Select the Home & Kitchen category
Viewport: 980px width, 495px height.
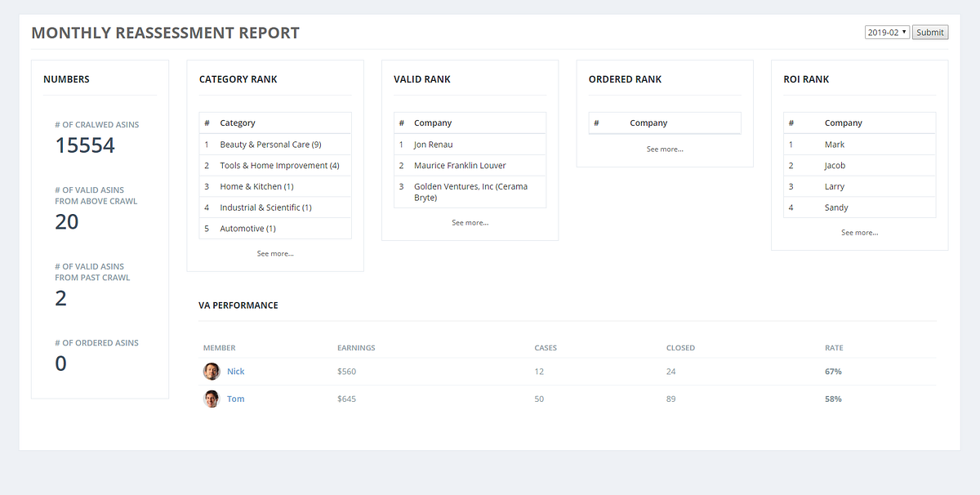(255, 186)
